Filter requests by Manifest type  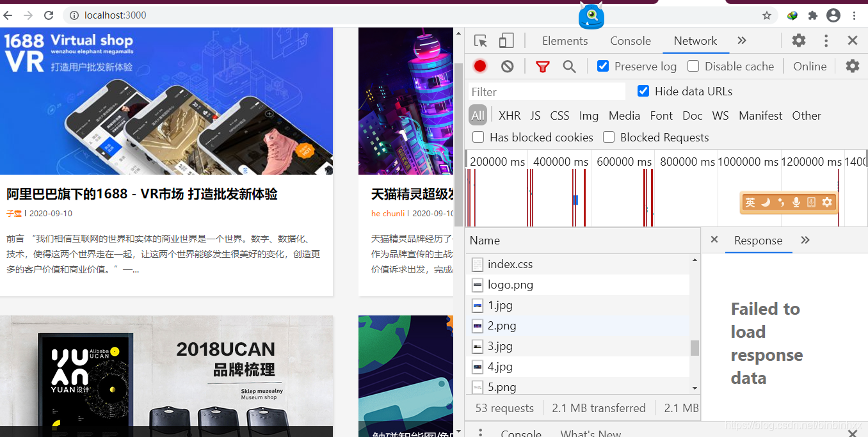pyautogui.click(x=760, y=116)
